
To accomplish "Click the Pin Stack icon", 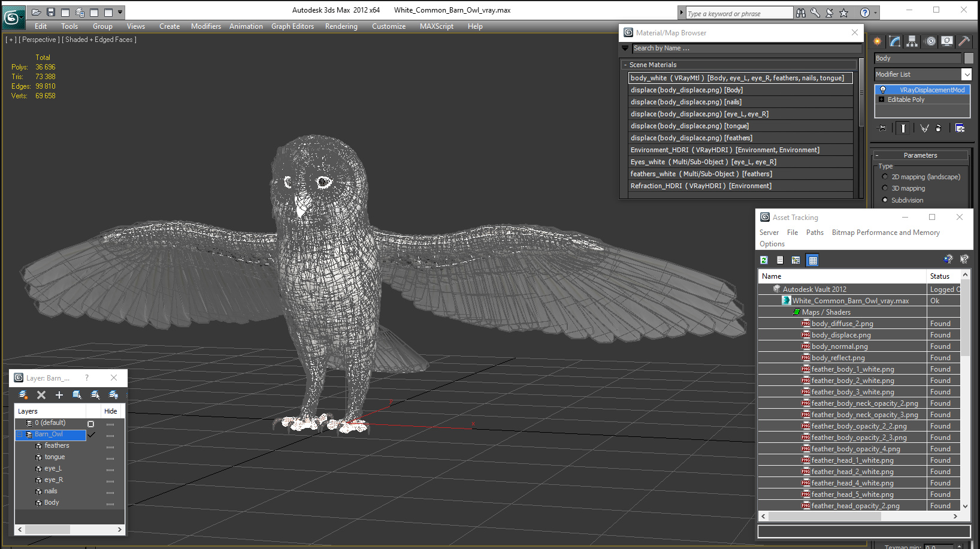I will tap(882, 128).
